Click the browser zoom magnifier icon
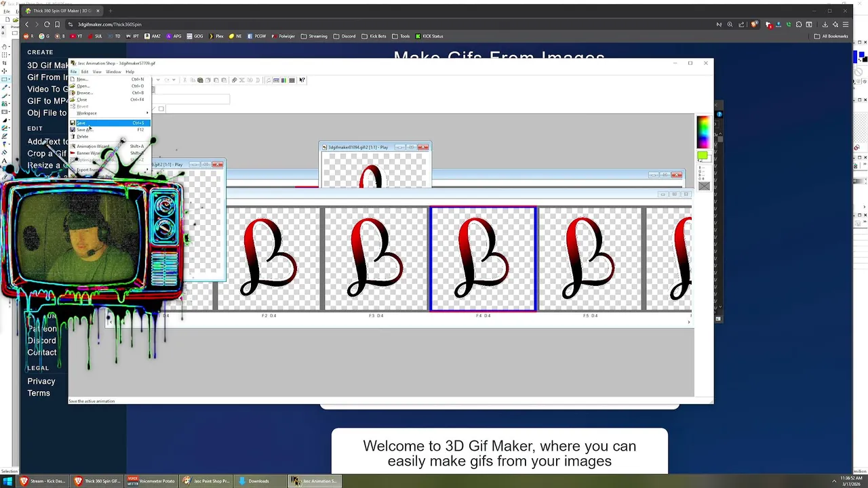This screenshot has width=868, height=488. [x=730, y=24]
